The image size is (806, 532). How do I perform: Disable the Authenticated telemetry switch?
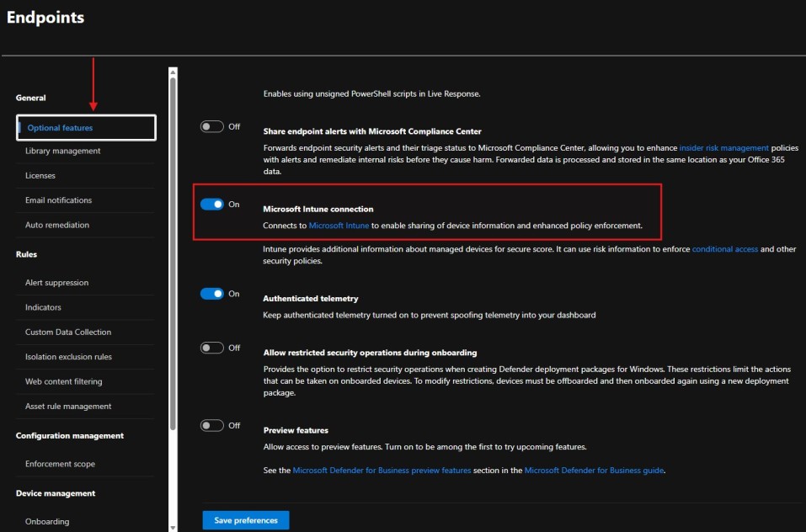click(x=211, y=294)
